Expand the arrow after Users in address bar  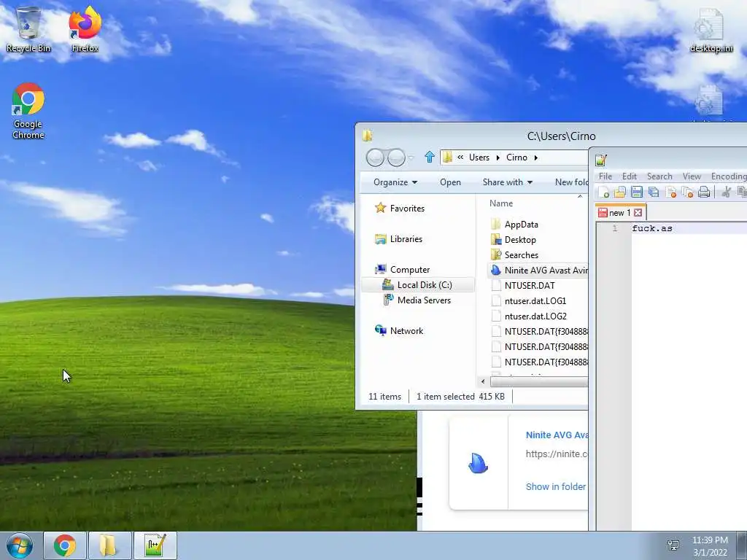pyautogui.click(x=498, y=157)
